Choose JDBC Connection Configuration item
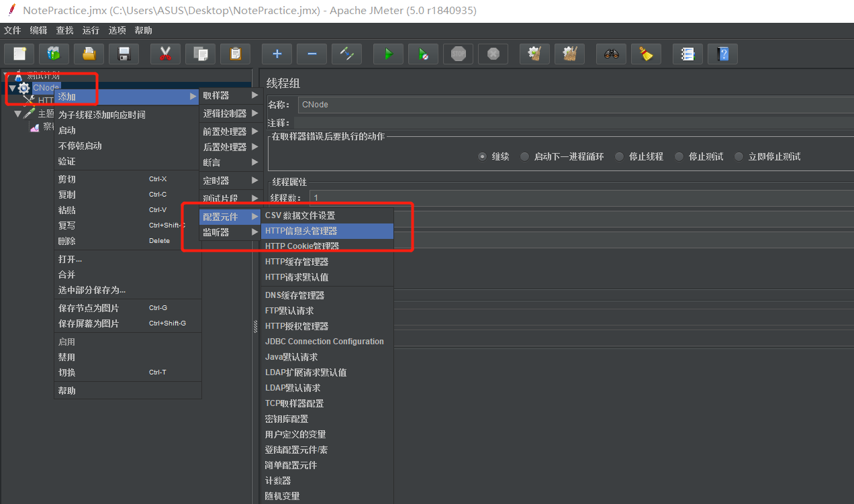 [327, 342]
